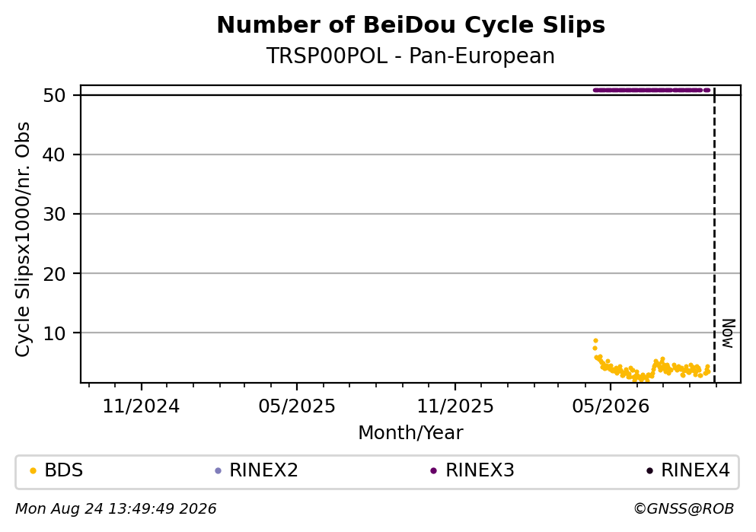Click the 11/2025 x-axis tick label
The width and height of the screenshot is (756, 532).
tap(455, 406)
